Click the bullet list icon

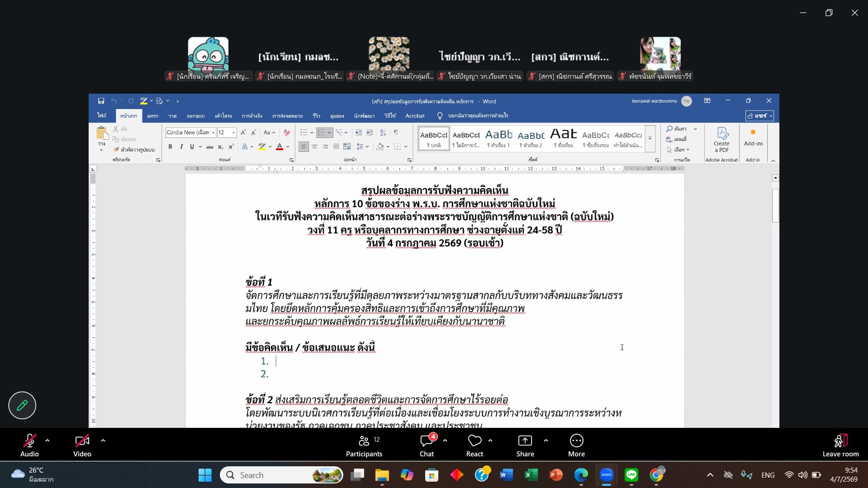click(x=304, y=133)
